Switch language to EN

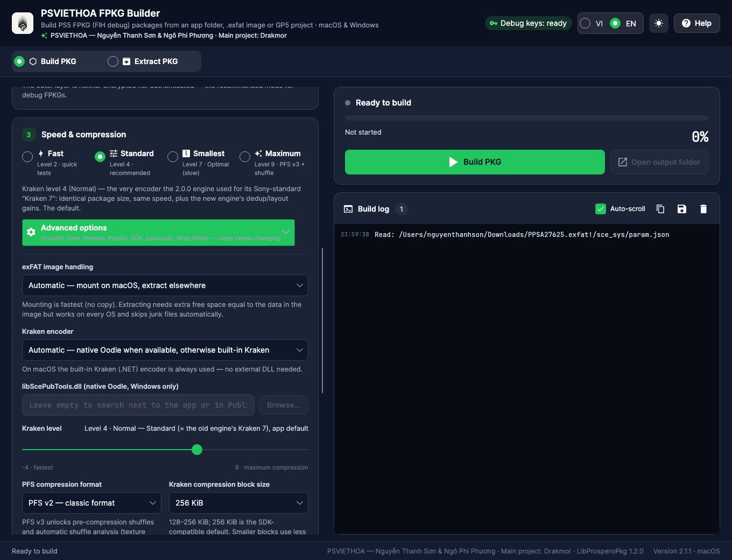click(623, 23)
